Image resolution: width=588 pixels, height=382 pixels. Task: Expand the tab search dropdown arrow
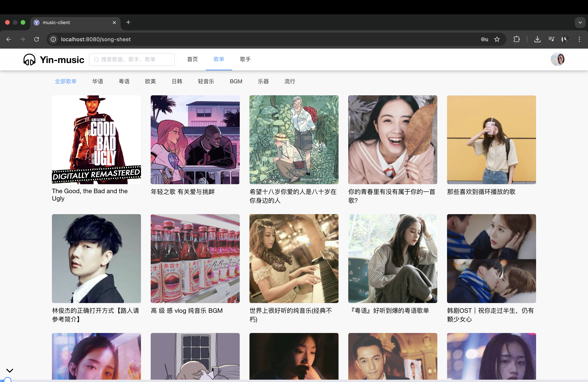[580, 23]
